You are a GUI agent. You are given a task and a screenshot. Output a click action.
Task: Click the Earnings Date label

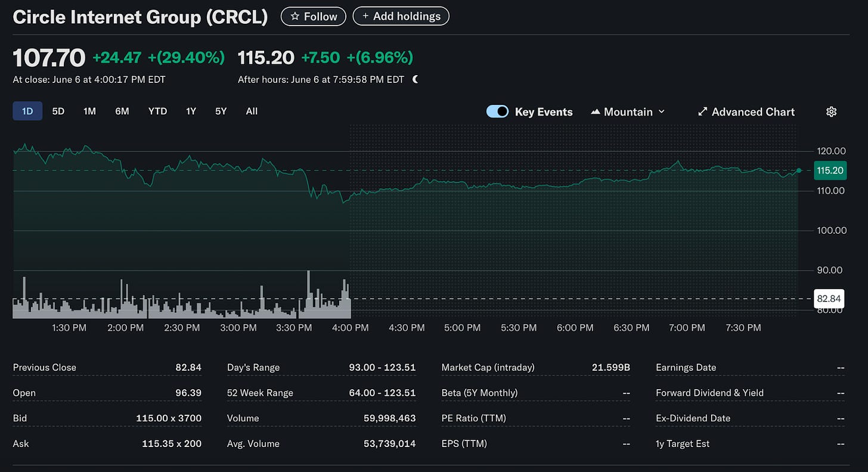[x=686, y=367]
